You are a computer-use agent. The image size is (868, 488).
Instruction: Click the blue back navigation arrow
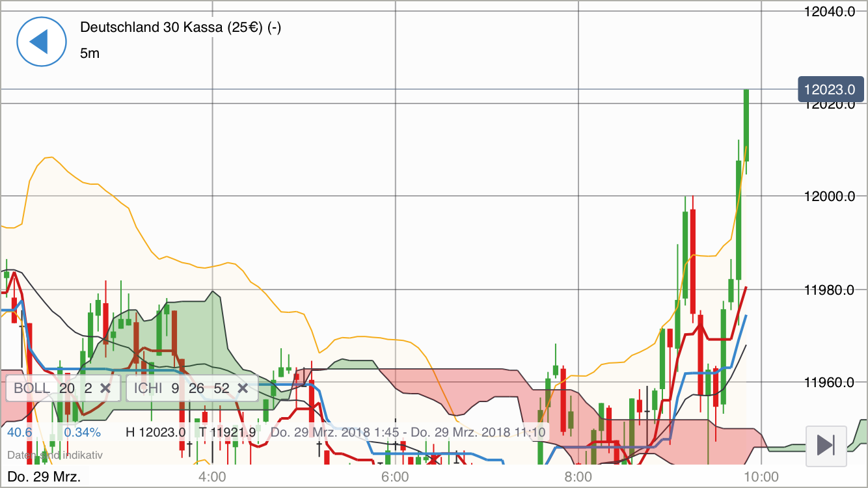tap(41, 41)
